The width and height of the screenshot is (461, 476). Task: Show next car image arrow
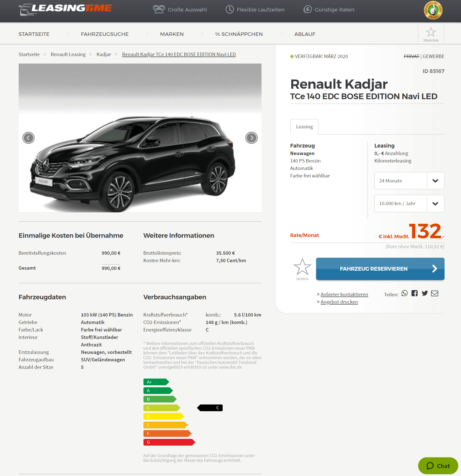point(252,138)
